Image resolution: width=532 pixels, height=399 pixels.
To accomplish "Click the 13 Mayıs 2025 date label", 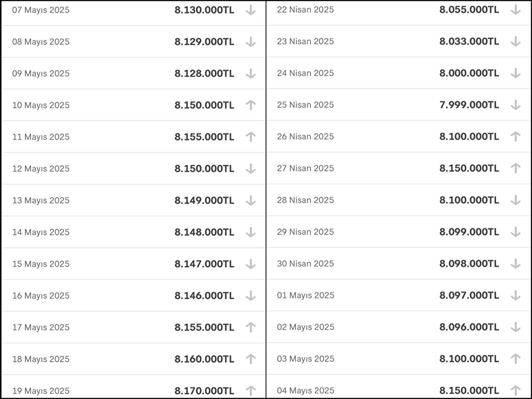I will click(x=41, y=200).
